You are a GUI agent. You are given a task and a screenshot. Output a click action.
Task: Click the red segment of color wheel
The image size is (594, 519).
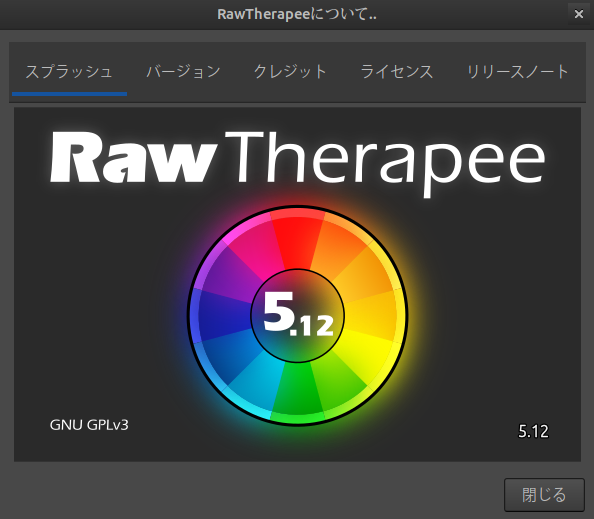coord(297,239)
